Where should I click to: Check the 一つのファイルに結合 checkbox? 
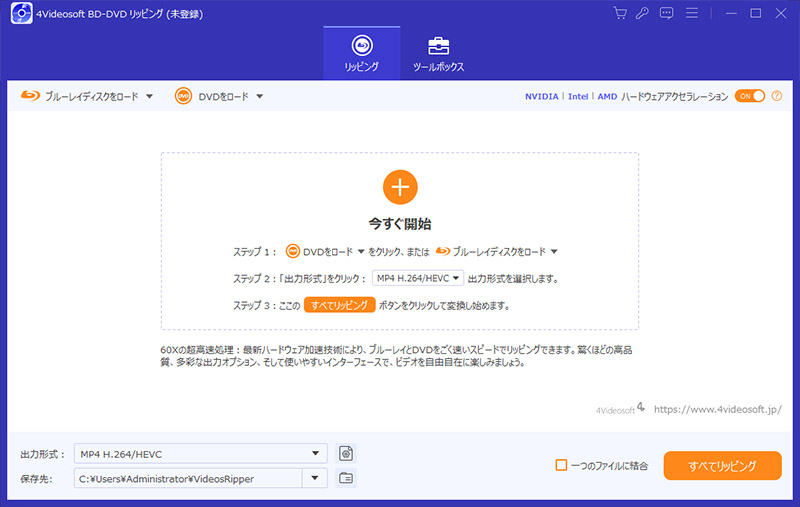[561, 465]
